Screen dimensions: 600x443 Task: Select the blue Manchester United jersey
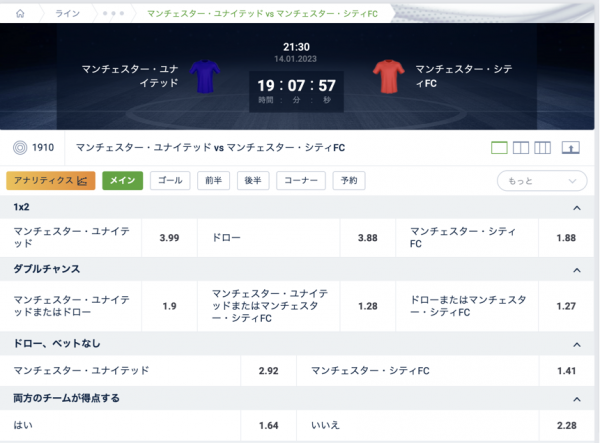[205, 76]
